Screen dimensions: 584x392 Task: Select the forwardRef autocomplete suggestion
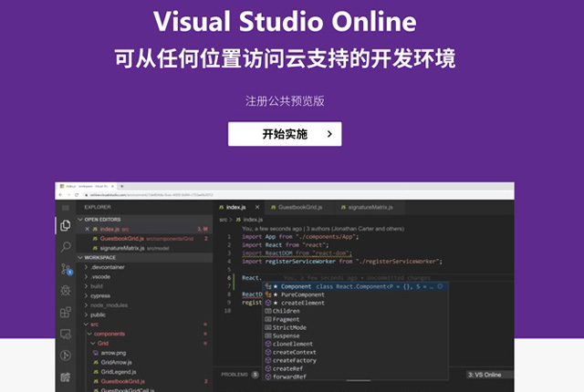click(x=355, y=377)
